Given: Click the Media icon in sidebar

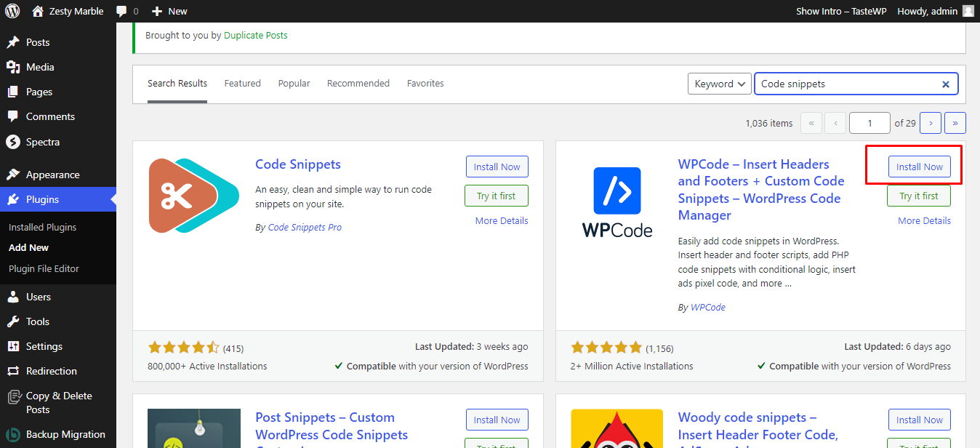Looking at the screenshot, I should click(x=13, y=67).
